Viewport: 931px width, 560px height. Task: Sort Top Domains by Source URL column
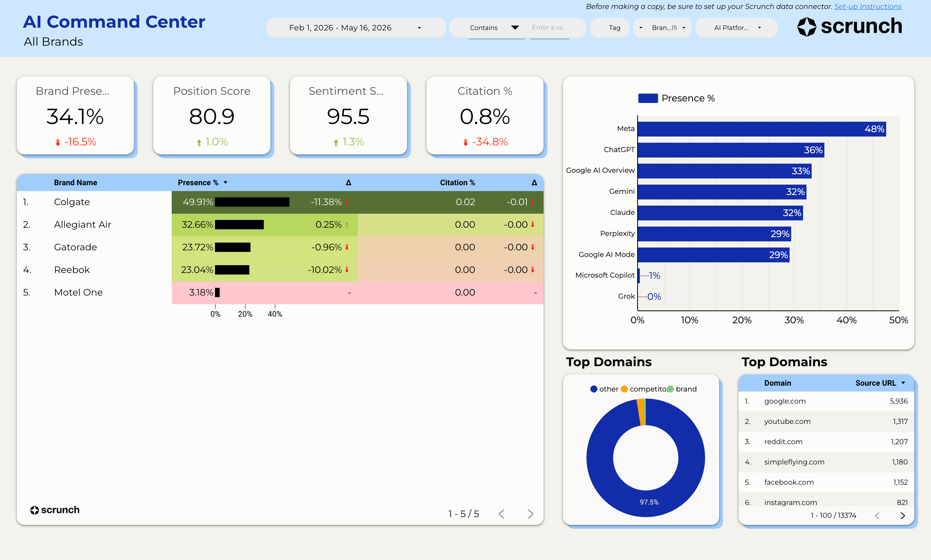point(876,383)
